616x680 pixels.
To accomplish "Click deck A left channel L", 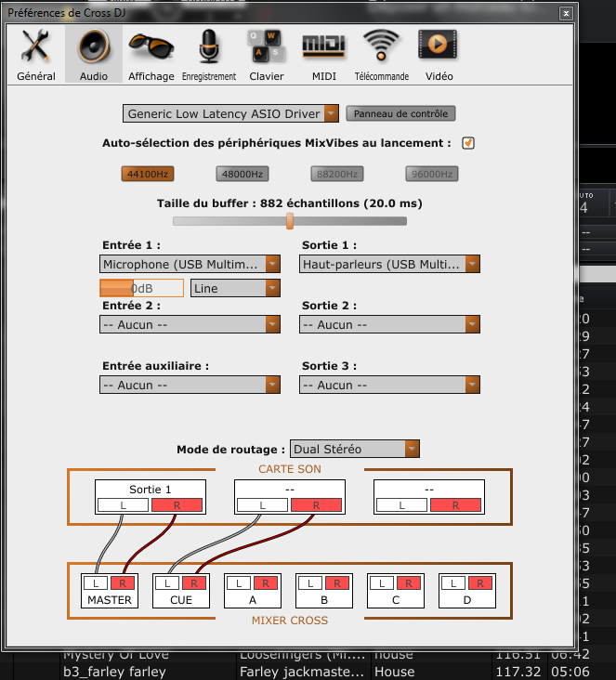I will coord(239,583).
